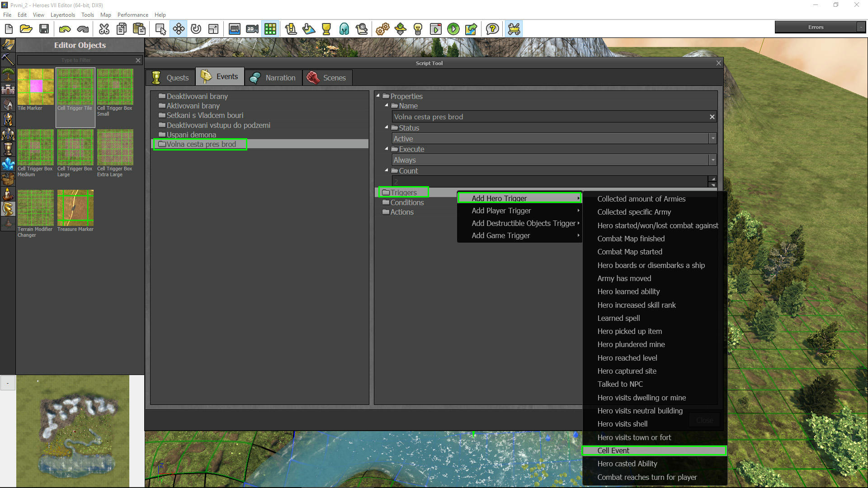Choose Add Destructible Objects Trigger submenu

pyautogui.click(x=519, y=223)
